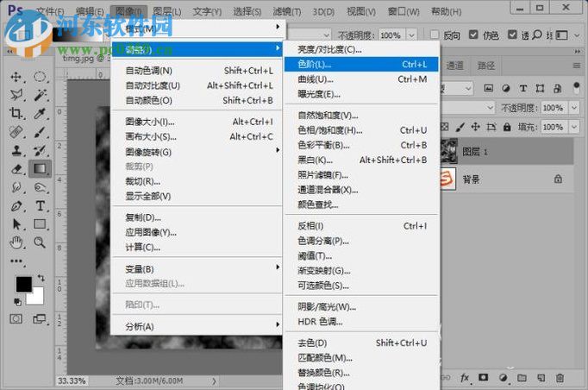Swap foreground and background colors
Screen dimensions: 588x390
tap(41, 278)
